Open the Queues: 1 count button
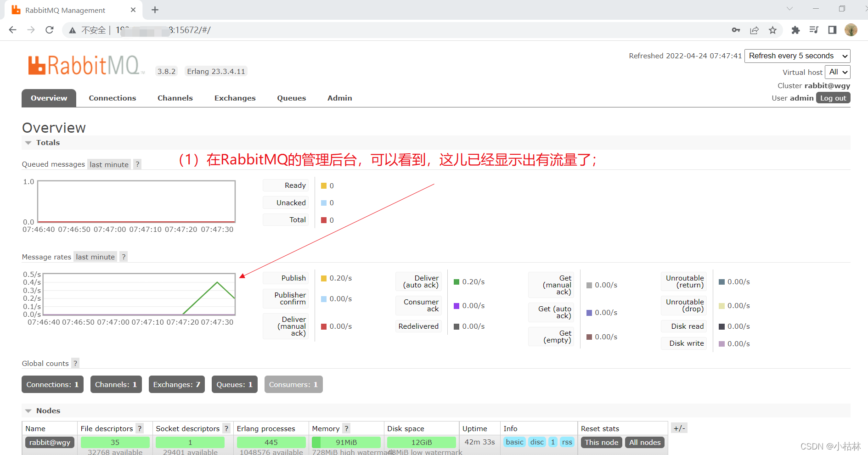The width and height of the screenshot is (868, 455). pos(235,384)
